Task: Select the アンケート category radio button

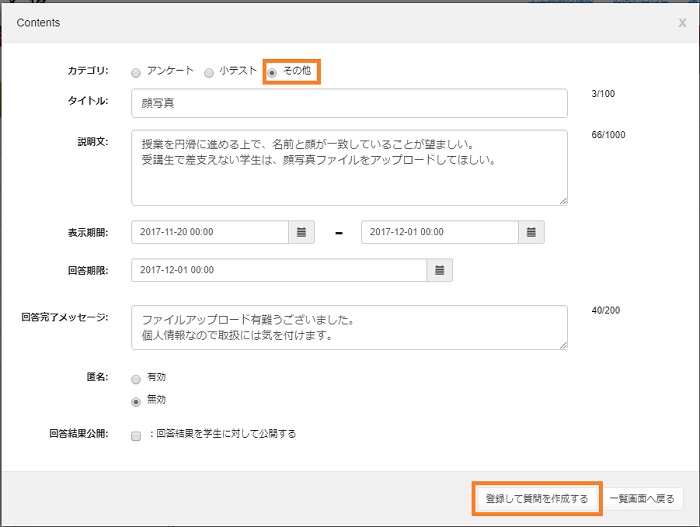Action: click(136, 73)
